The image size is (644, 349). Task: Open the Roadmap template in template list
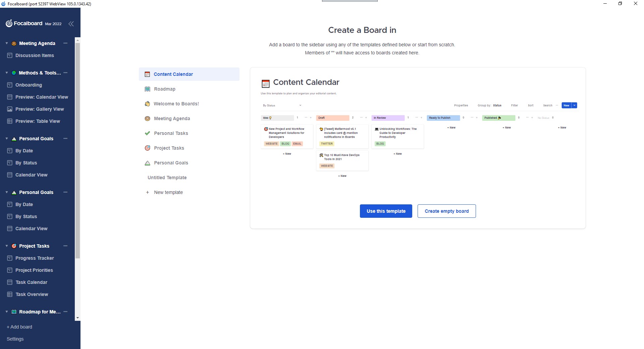click(164, 89)
